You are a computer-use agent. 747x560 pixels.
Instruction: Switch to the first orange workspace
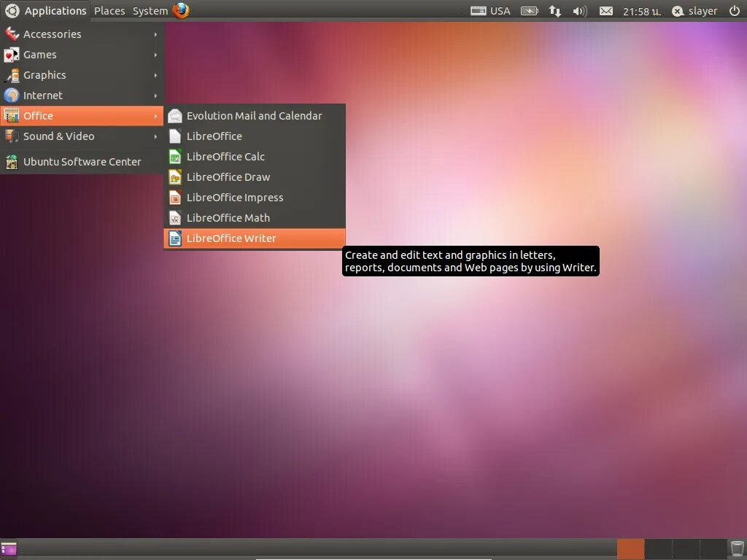(x=630, y=548)
